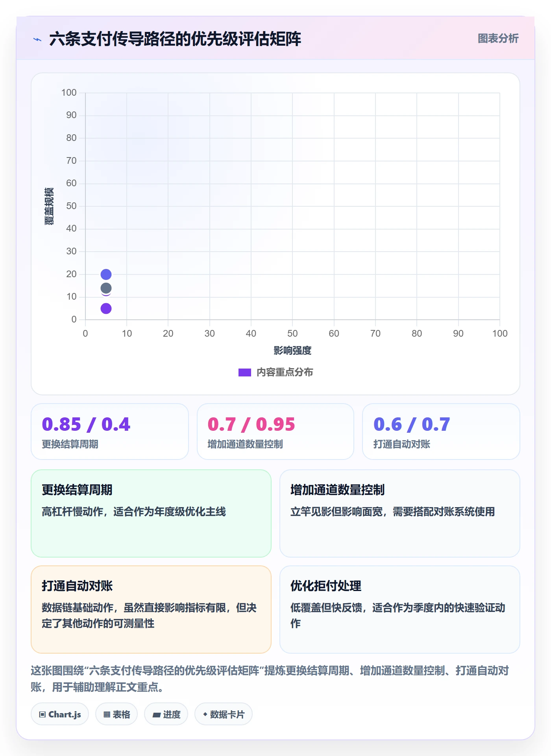
Task: Click the 内容重点分布 legend label
Action: tap(285, 372)
